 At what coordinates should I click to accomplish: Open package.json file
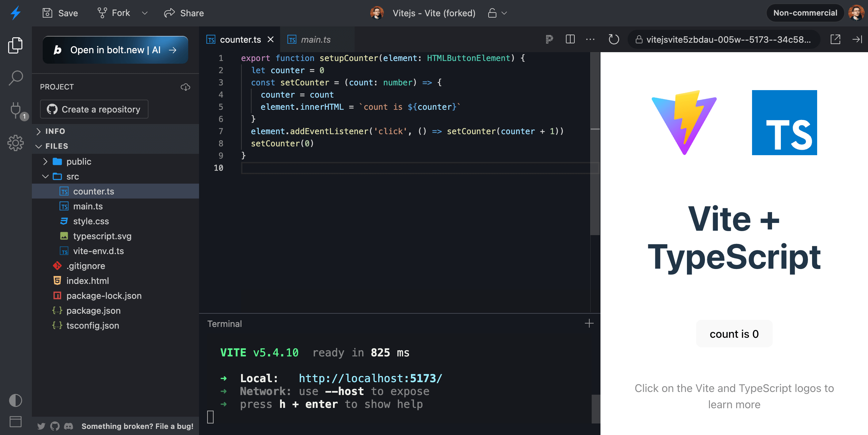click(x=115, y=310)
